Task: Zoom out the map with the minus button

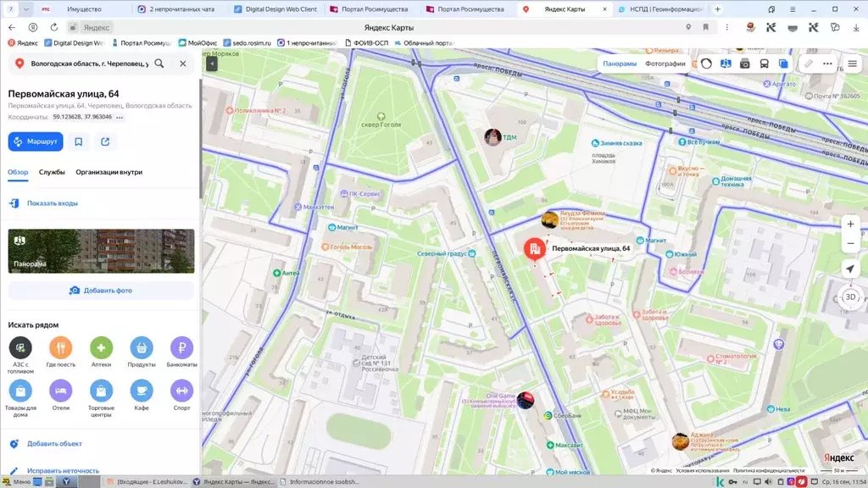Action: click(850, 243)
